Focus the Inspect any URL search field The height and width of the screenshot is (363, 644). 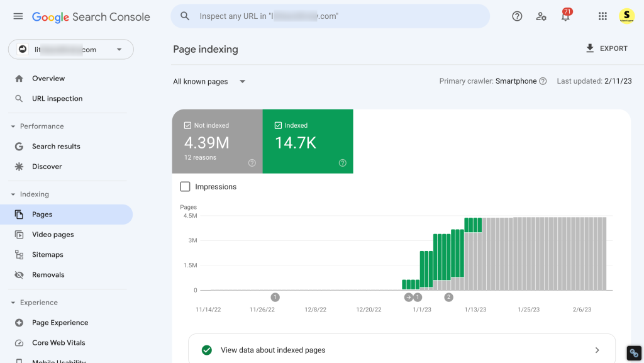pyautogui.click(x=330, y=16)
